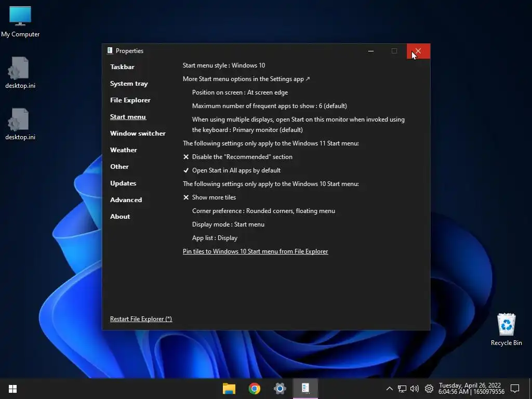The width and height of the screenshot is (532, 399).
Task: Toggle Disable the "Recommended" section
Action: pos(238,157)
